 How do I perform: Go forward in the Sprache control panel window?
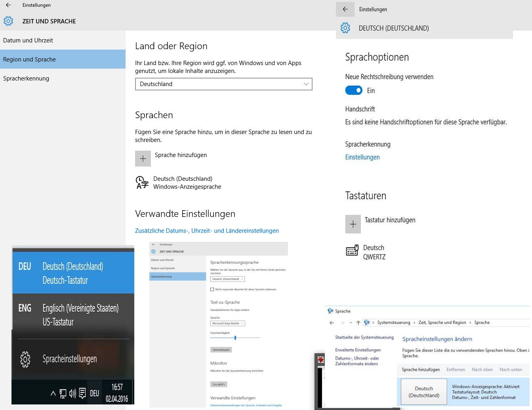(x=342, y=323)
